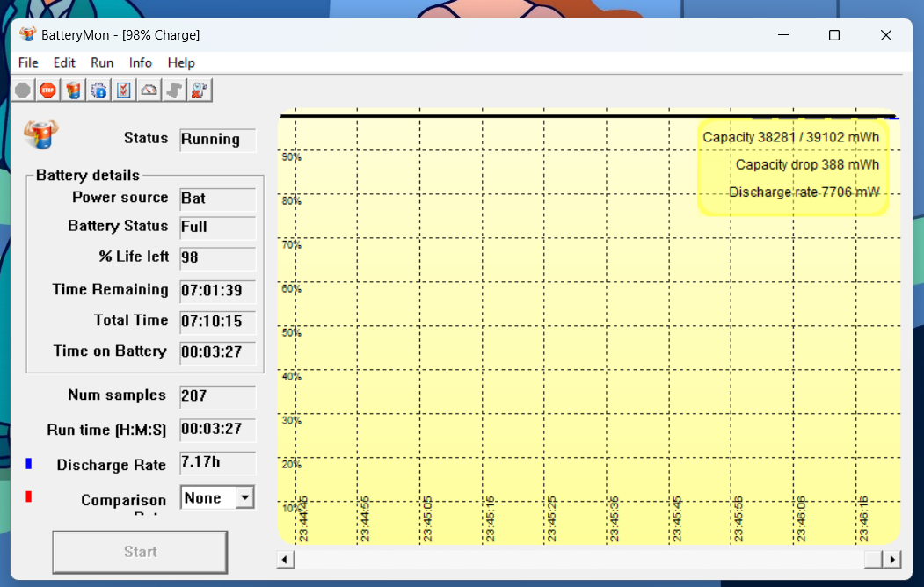Click the graph scrollbar right arrow
The width and height of the screenshot is (924, 587).
point(892,560)
